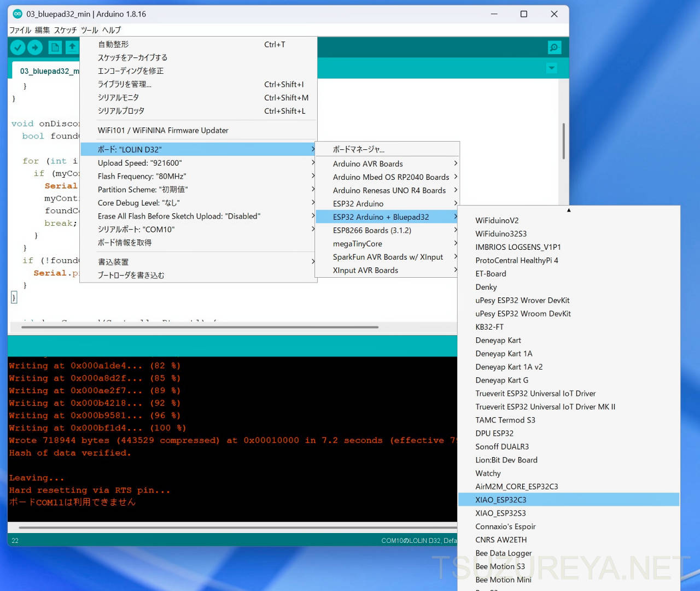Select the WiFiduinoV2 board
The width and height of the screenshot is (700, 591).
[569, 220]
